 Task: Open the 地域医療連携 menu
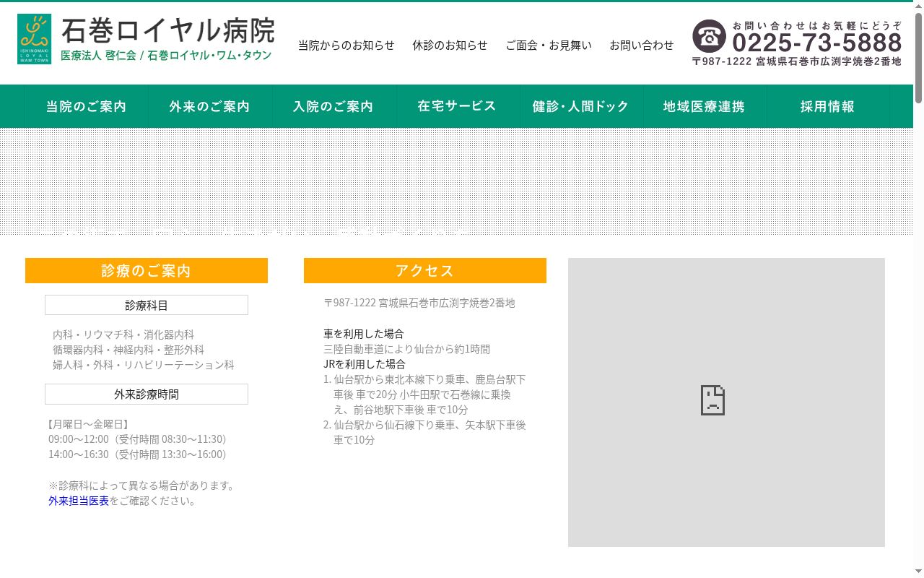[x=705, y=106]
